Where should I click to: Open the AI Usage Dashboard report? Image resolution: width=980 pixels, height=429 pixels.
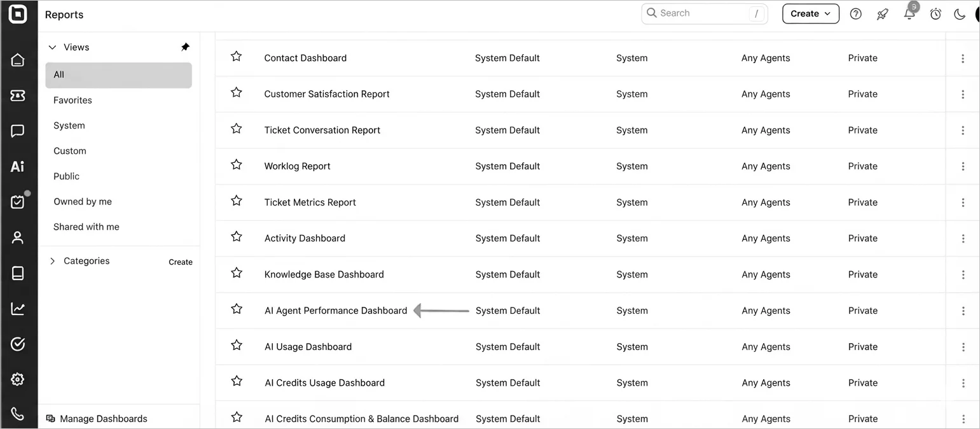coord(308,347)
